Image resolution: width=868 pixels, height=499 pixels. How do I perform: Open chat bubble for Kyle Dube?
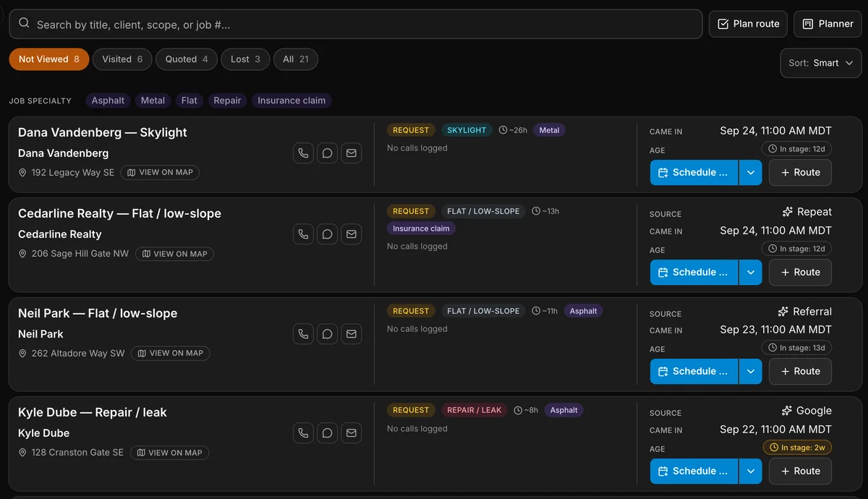pyautogui.click(x=327, y=433)
